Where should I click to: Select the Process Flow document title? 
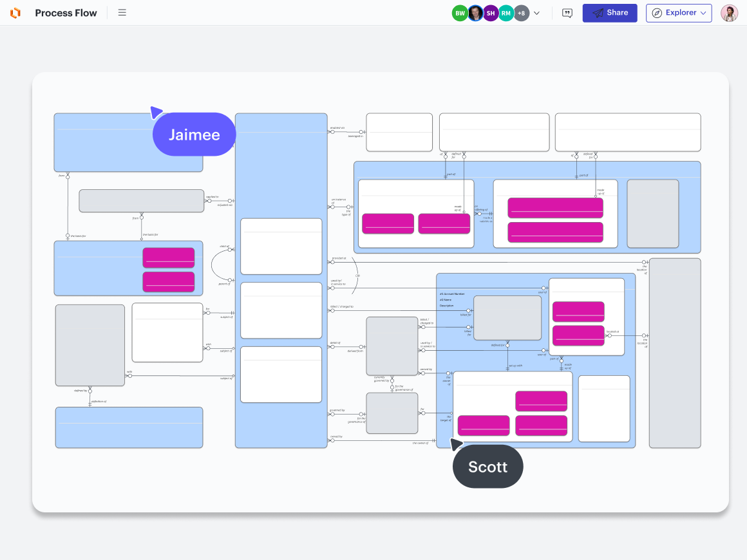[66, 13]
